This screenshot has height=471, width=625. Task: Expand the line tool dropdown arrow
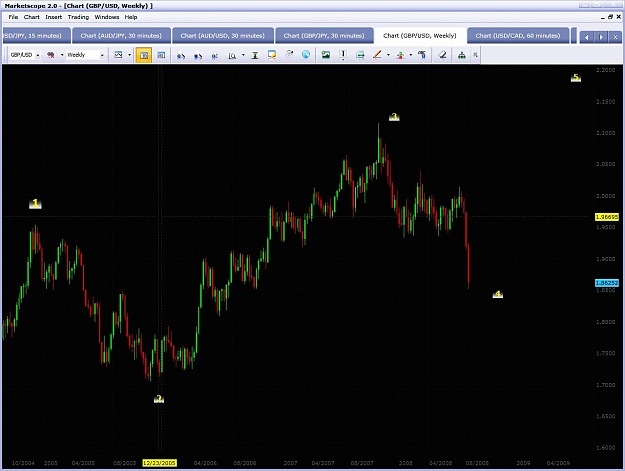388,55
